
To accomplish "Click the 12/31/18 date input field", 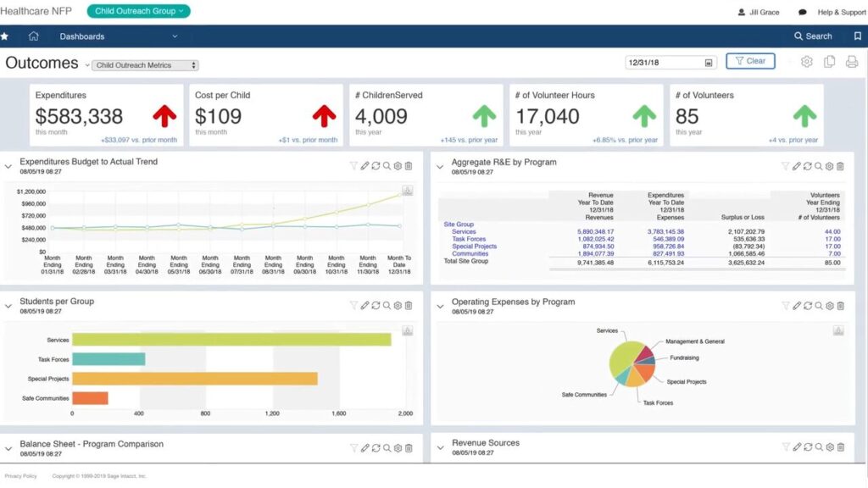I will (x=665, y=62).
